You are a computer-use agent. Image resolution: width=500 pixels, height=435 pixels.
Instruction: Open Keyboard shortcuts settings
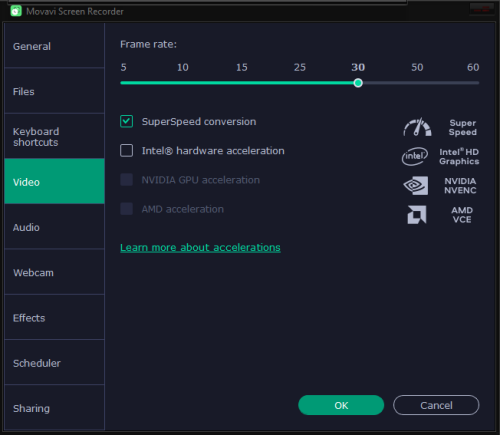pos(55,136)
